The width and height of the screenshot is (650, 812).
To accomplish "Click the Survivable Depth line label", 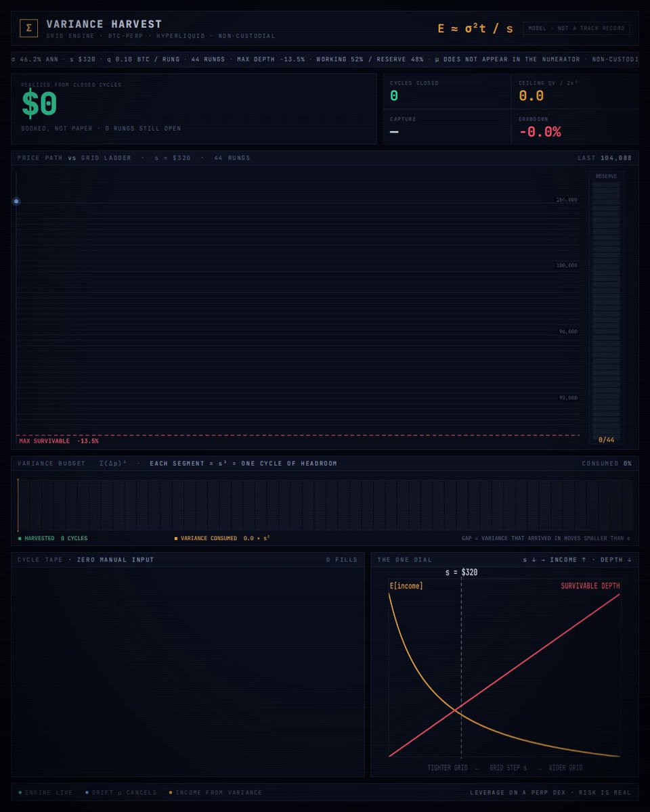I will click(x=590, y=586).
